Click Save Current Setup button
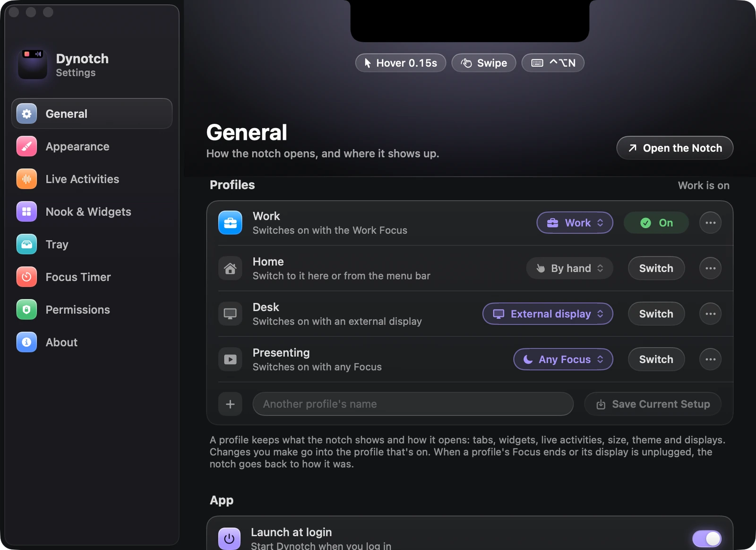 [x=653, y=404]
